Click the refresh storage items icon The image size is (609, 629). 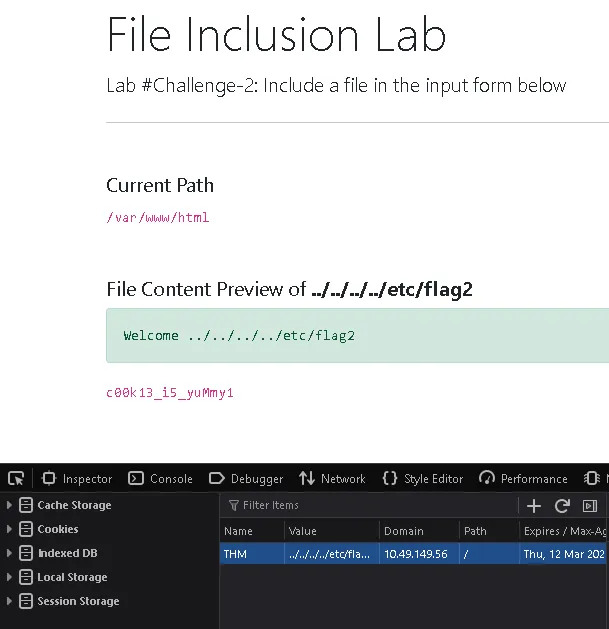tap(562, 506)
